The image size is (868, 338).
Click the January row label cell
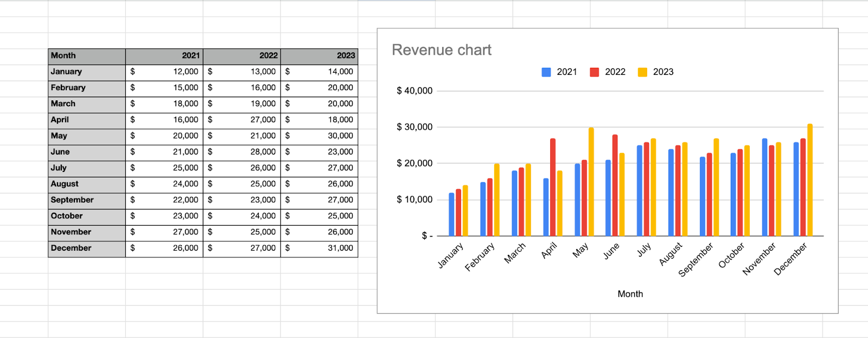point(87,72)
